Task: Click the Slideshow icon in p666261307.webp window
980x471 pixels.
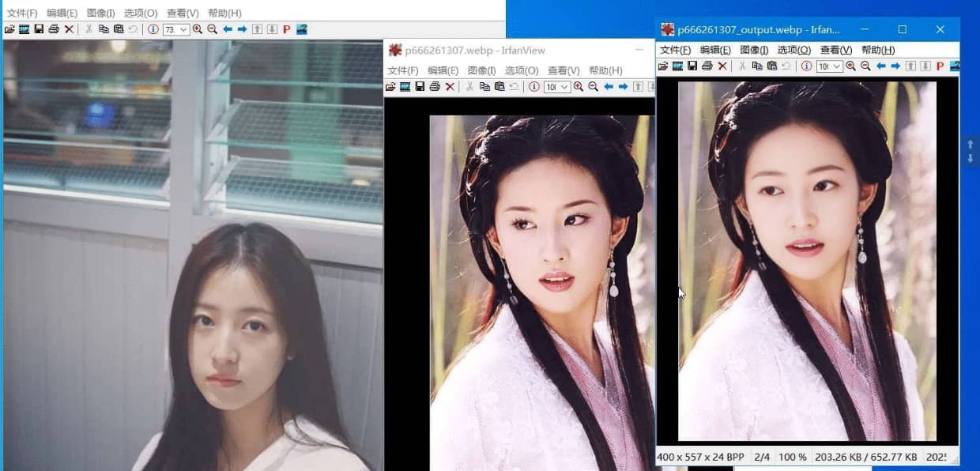Action: [x=405, y=87]
